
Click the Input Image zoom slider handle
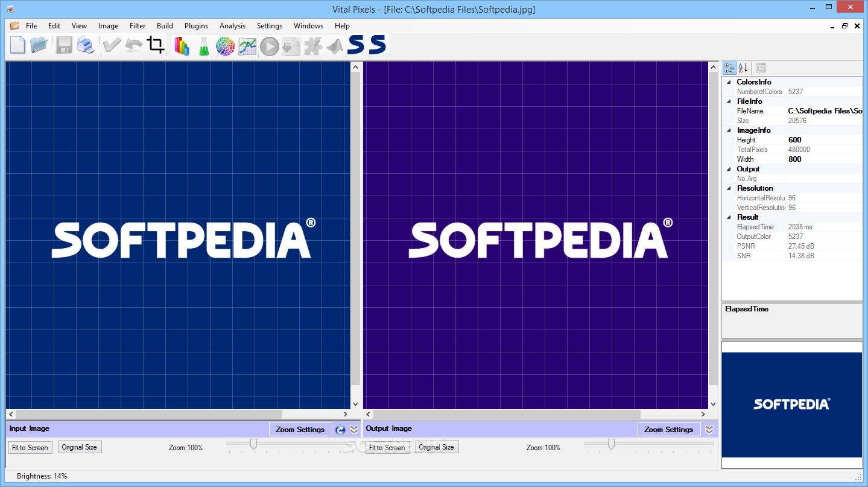253,445
